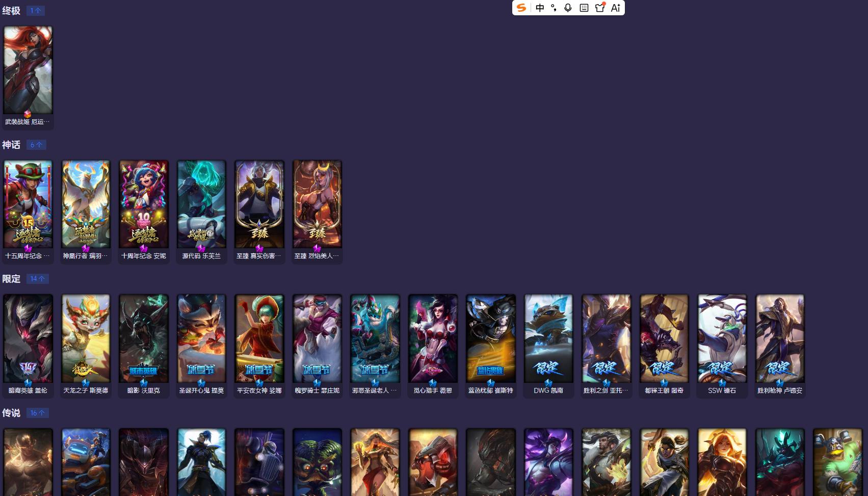This screenshot has height=496, width=868.
Task: Toggle the 中 Chinese/English input mode
Action: click(540, 8)
